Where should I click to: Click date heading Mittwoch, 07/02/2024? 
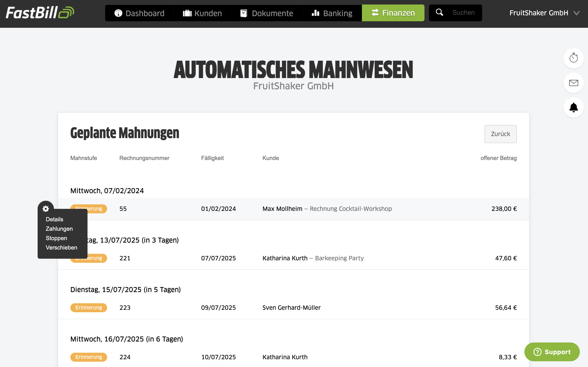pyautogui.click(x=107, y=191)
